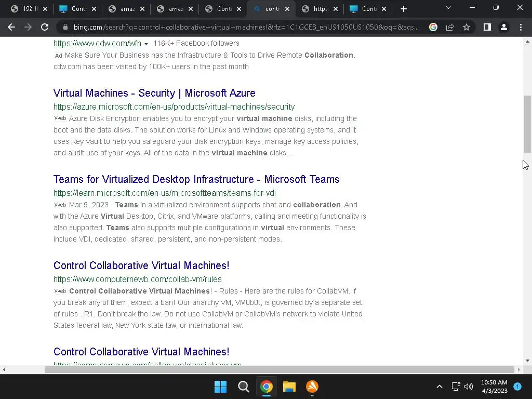Viewport: 532px width, 399px height.
Task: Open the notification badge
Action: (x=517, y=386)
